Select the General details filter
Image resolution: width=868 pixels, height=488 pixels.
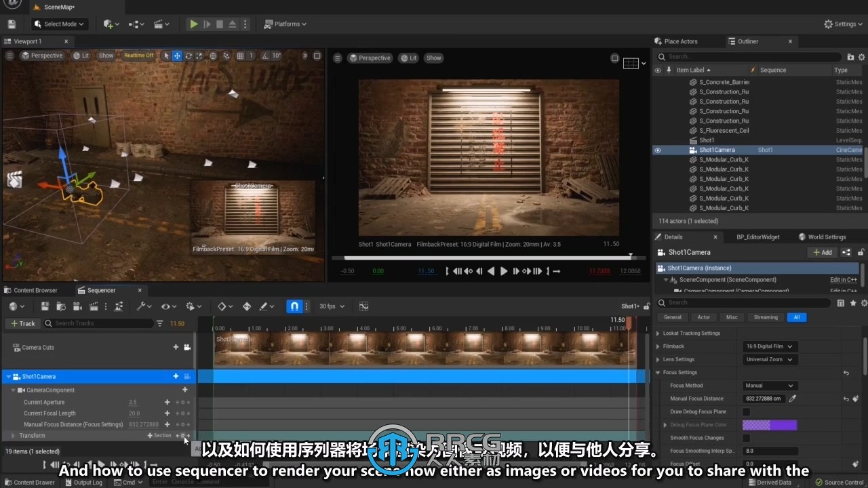coord(673,317)
